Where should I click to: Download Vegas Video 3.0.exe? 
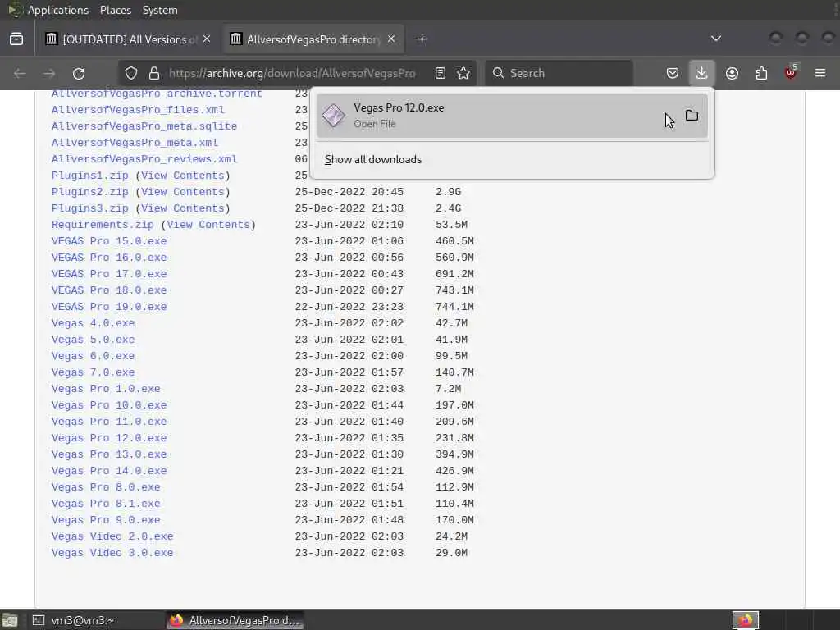(x=112, y=553)
